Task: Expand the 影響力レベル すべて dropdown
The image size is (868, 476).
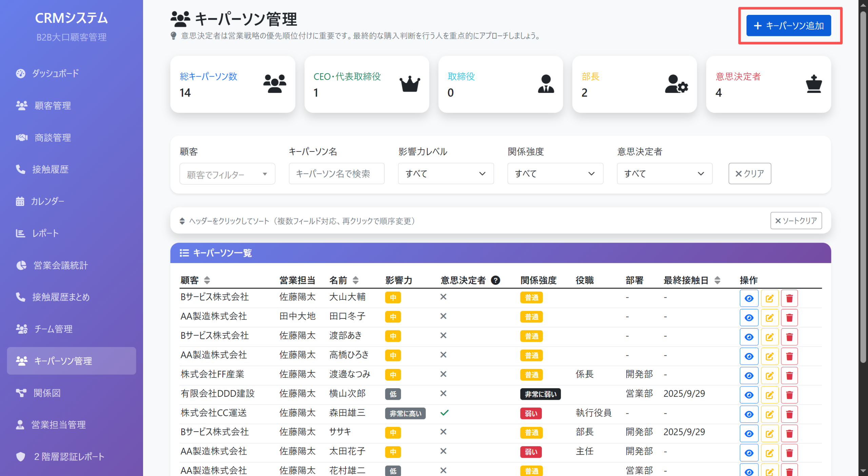Action: point(446,173)
